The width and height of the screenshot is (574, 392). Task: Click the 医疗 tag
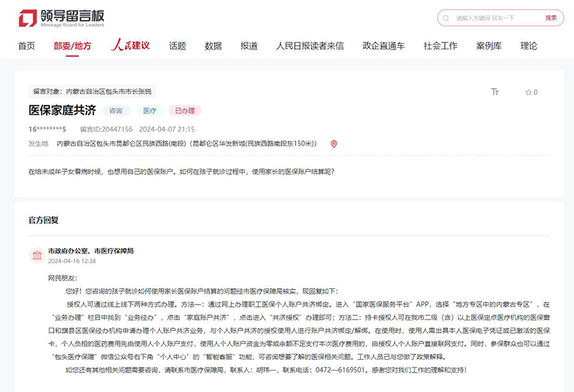149,110
